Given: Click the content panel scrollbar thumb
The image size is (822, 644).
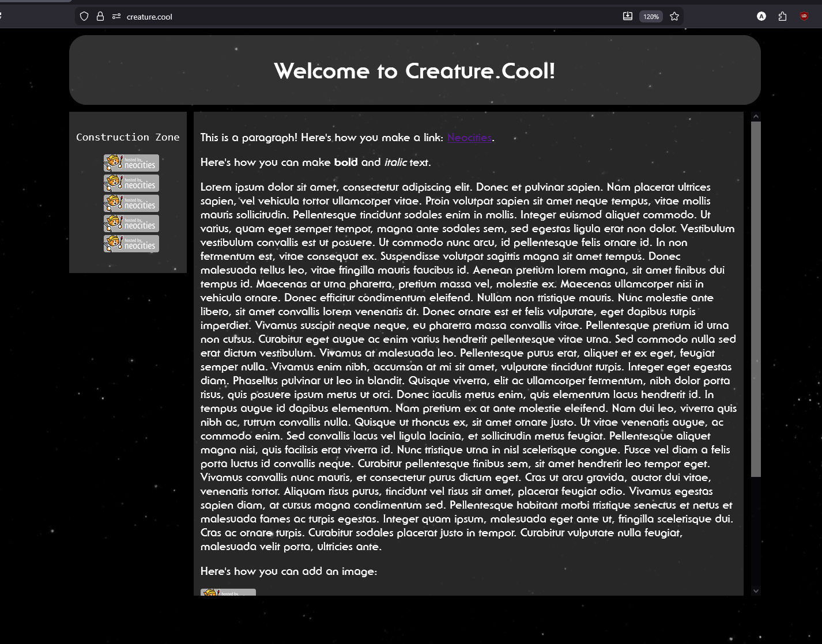Looking at the screenshot, I should pyautogui.click(x=756, y=298).
